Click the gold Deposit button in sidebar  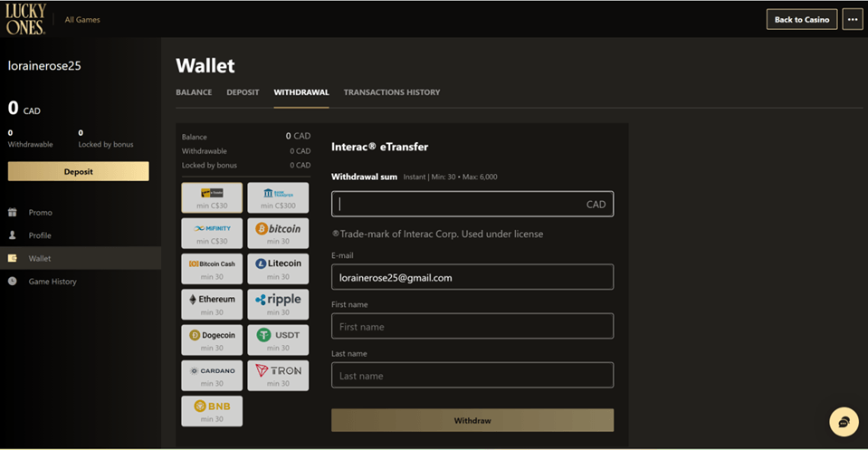tap(79, 171)
